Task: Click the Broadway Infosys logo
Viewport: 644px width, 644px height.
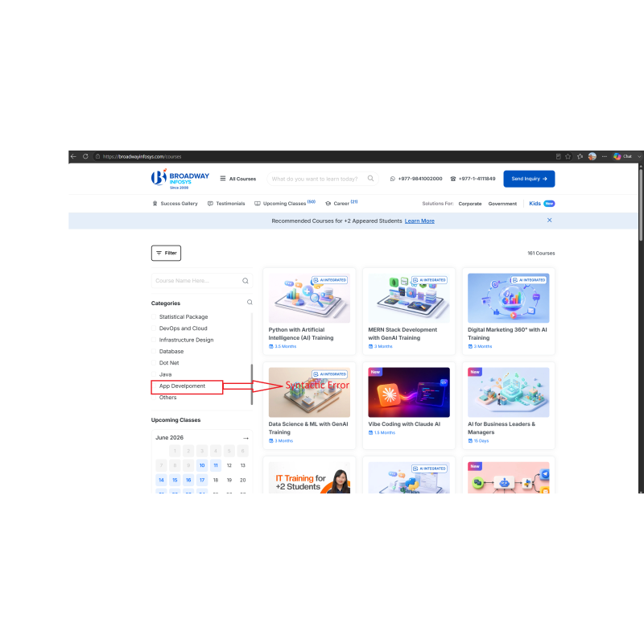Action: tap(180, 179)
